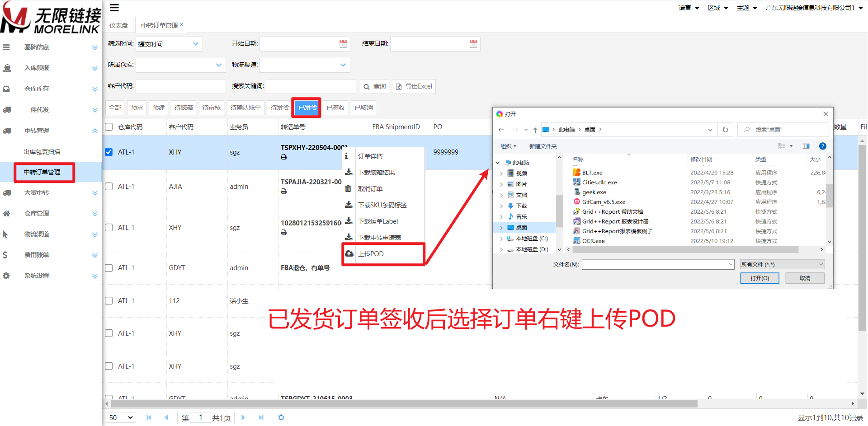The width and height of the screenshot is (868, 426).
Task: Open 语言 dropdown in top bar
Action: pyautogui.click(x=689, y=8)
